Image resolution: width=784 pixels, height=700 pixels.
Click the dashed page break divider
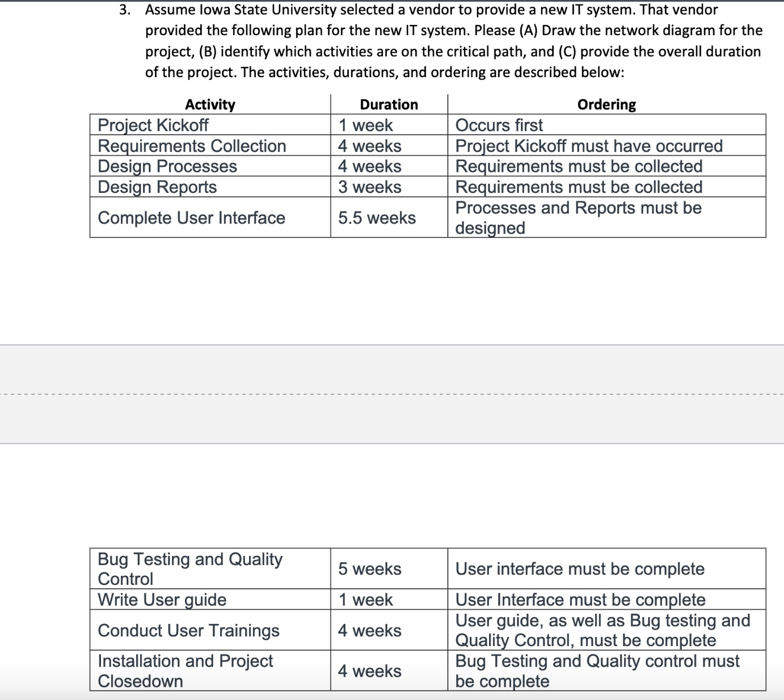coord(392,392)
